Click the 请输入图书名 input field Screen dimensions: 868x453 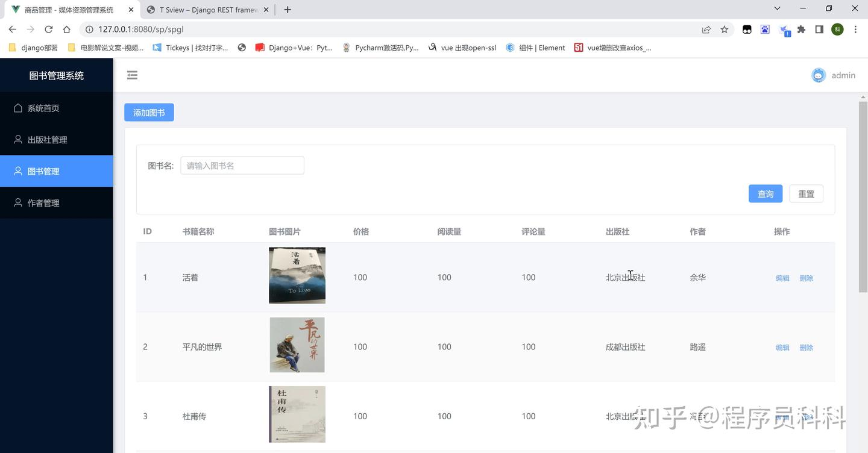[x=242, y=165]
